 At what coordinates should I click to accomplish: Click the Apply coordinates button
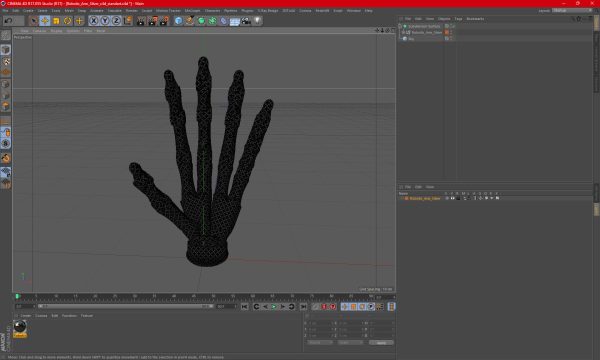(x=381, y=343)
